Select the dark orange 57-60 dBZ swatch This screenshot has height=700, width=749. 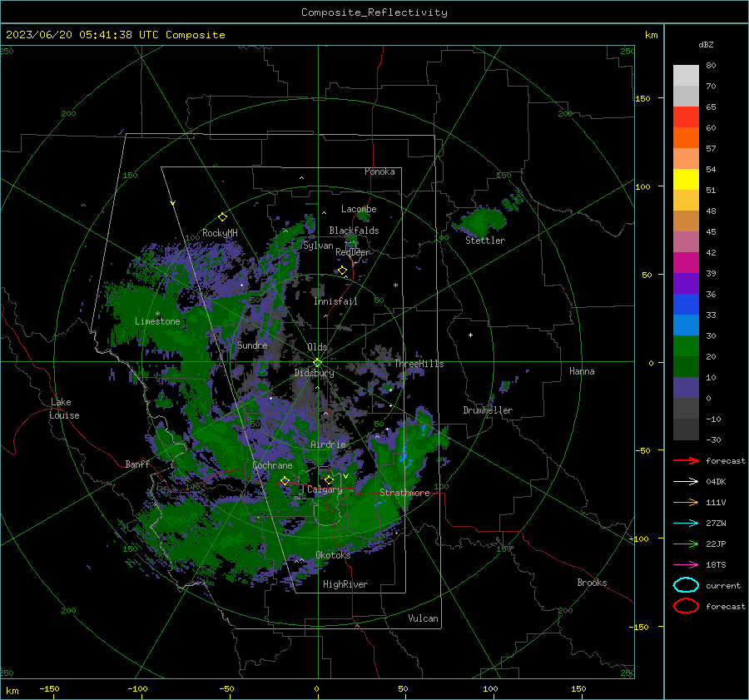coord(686,138)
